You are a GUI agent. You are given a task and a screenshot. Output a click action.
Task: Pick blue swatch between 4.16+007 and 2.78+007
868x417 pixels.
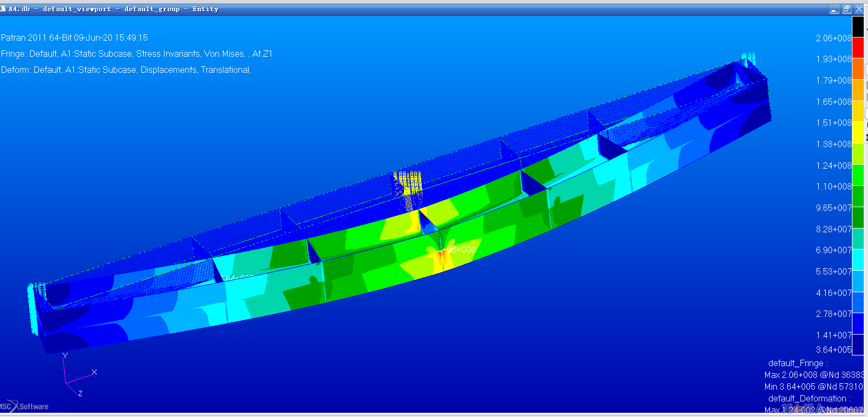858,302
